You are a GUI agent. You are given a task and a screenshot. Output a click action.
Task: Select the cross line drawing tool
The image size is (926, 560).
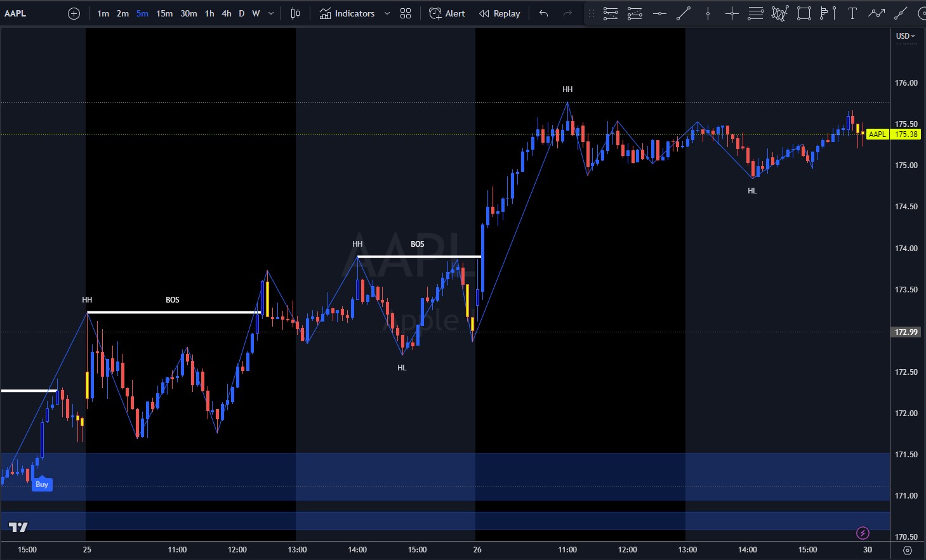coord(732,13)
